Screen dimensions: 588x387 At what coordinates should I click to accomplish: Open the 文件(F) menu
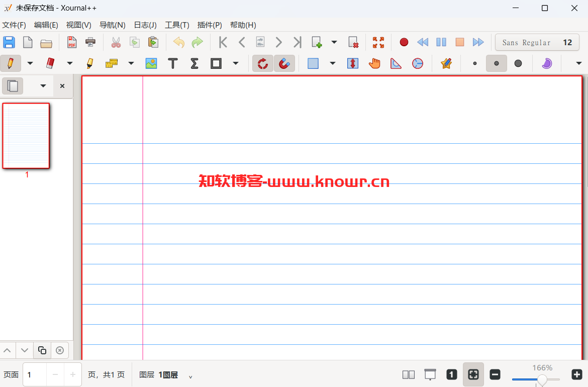point(14,25)
